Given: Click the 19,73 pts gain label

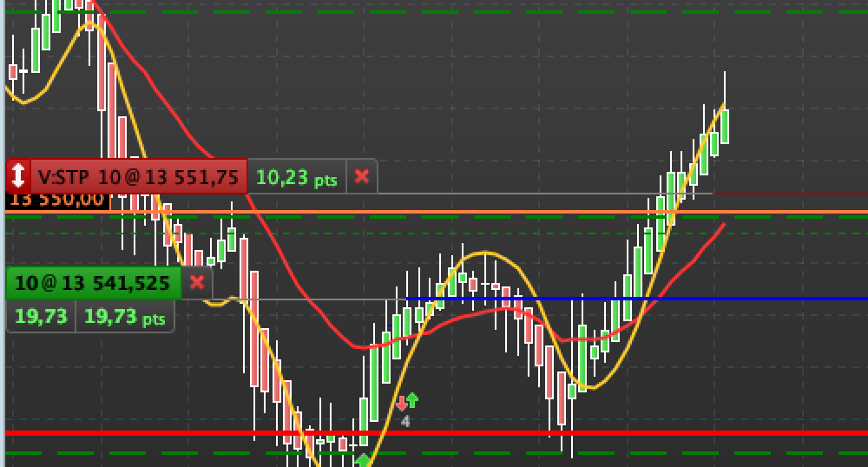Looking at the screenshot, I should pyautogui.click(x=124, y=317).
